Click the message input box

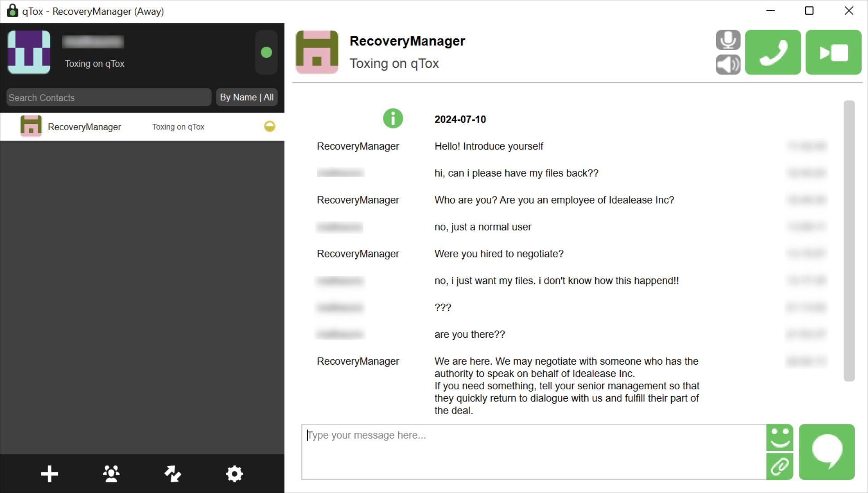click(533, 452)
